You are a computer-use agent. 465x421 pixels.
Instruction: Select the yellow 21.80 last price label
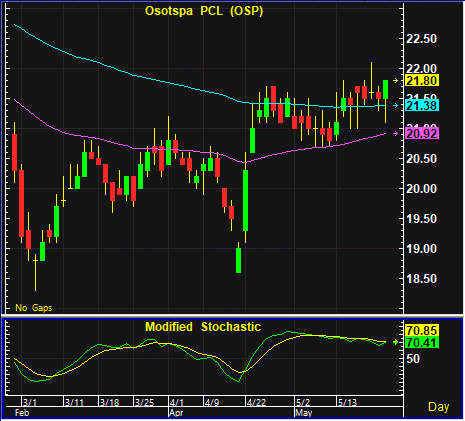pyautogui.click(x=421, y=81)
